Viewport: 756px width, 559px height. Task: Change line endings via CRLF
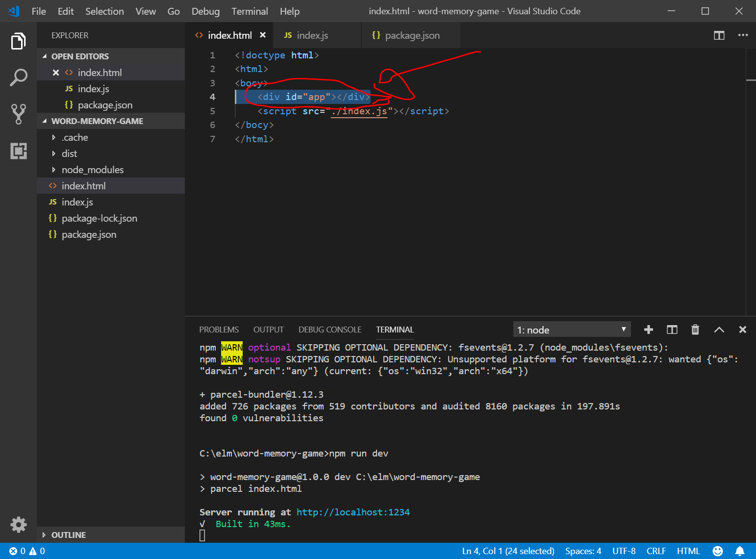click(x=656, y=551)
